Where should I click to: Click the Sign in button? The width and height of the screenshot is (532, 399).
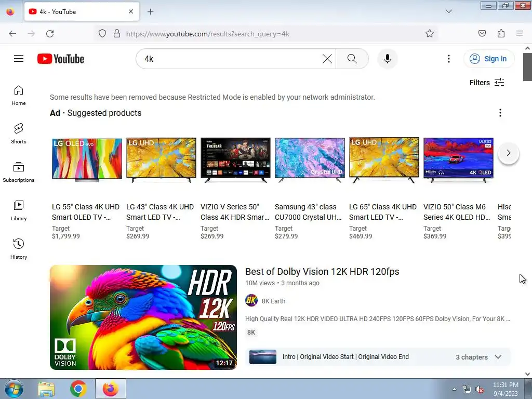tap(488, 59)
